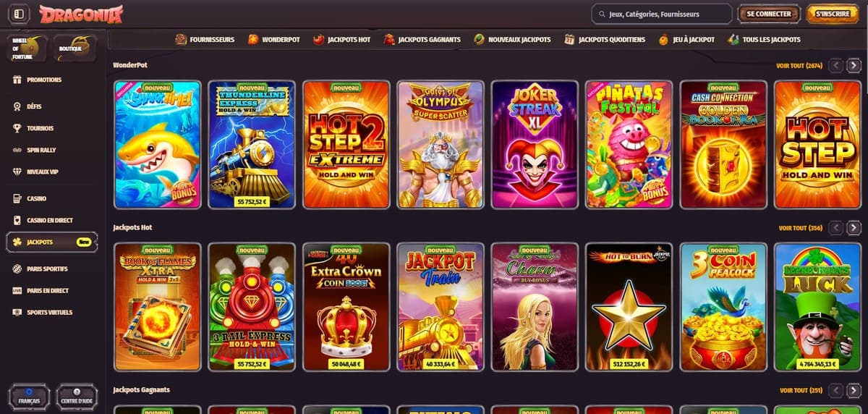Image resolution: width=868 pixels, height=414 pixels.
Task: Show next Jackpots Hot games arrow
Action: [854, 227]
